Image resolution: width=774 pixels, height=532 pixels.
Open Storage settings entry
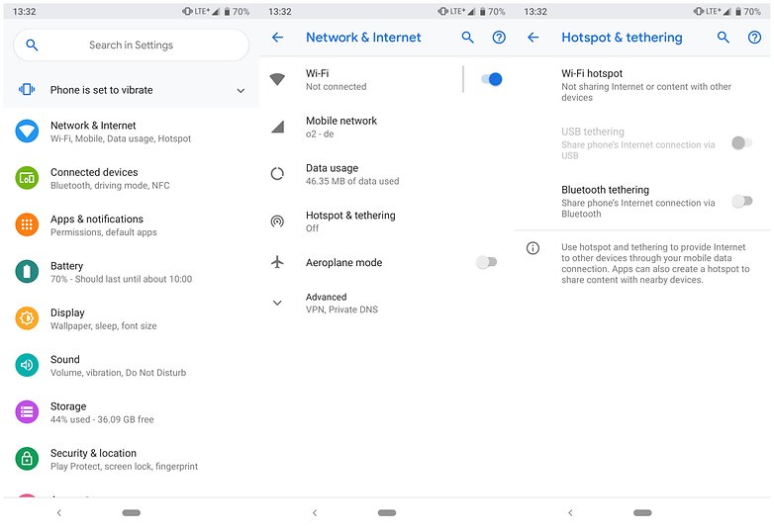[131, 412]
